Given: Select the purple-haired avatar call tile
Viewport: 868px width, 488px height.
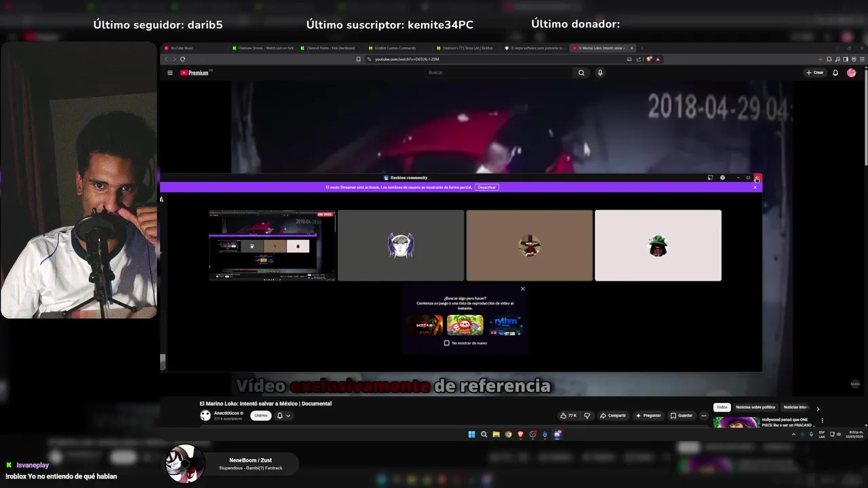Looking at the screenshot, I should (x=401, y=245).
